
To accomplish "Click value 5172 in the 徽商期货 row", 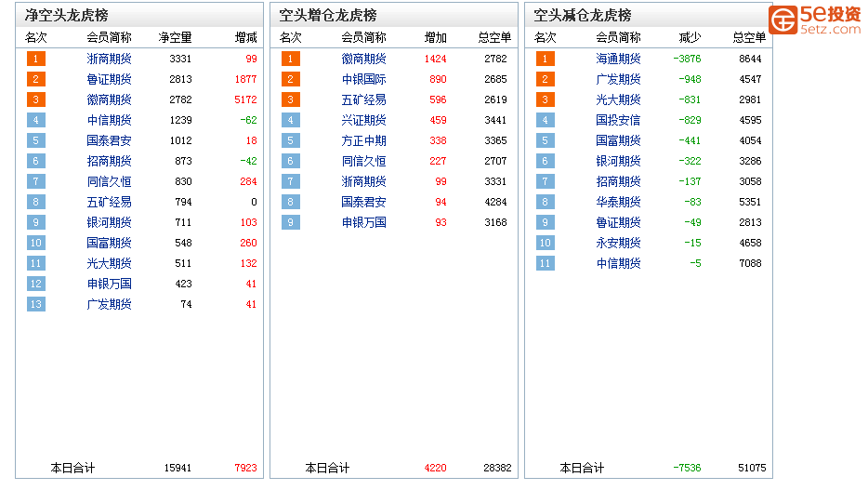I will pyautogui.click(x=245, y=99).
